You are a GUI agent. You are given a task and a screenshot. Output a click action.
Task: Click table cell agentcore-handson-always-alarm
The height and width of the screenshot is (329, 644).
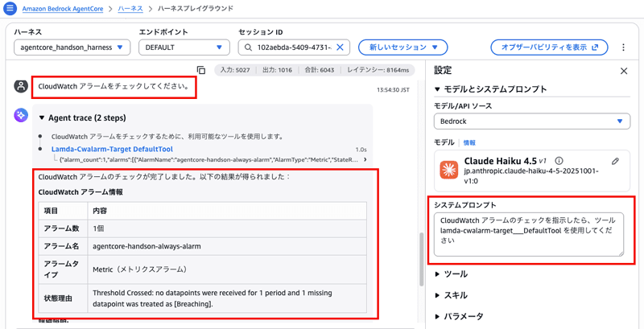pos(147,246)
